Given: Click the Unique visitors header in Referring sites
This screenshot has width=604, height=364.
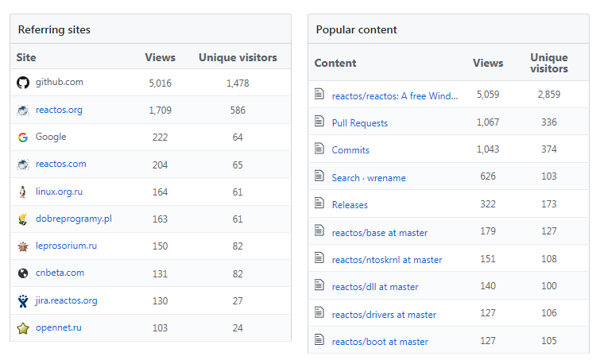Looking at the screenshot, I should (238, 57).
